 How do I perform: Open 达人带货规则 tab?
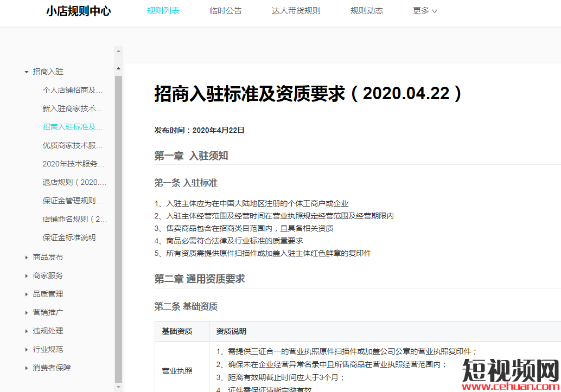(296, 11)
